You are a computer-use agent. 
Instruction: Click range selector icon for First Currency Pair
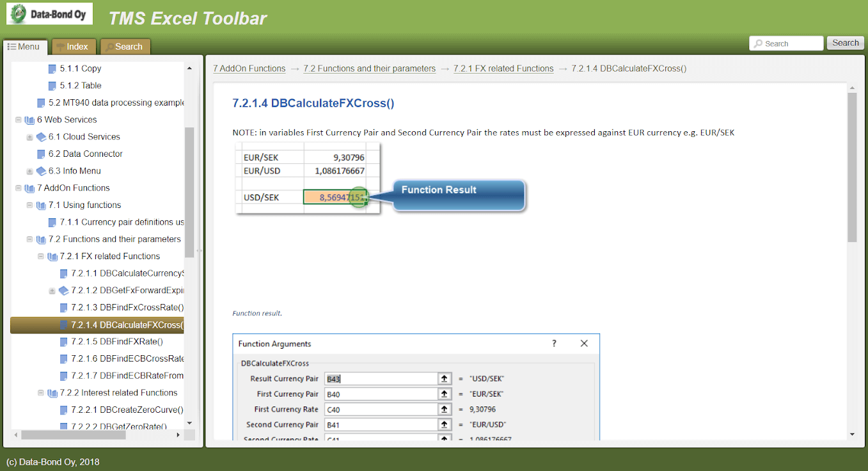click(445, 394)
